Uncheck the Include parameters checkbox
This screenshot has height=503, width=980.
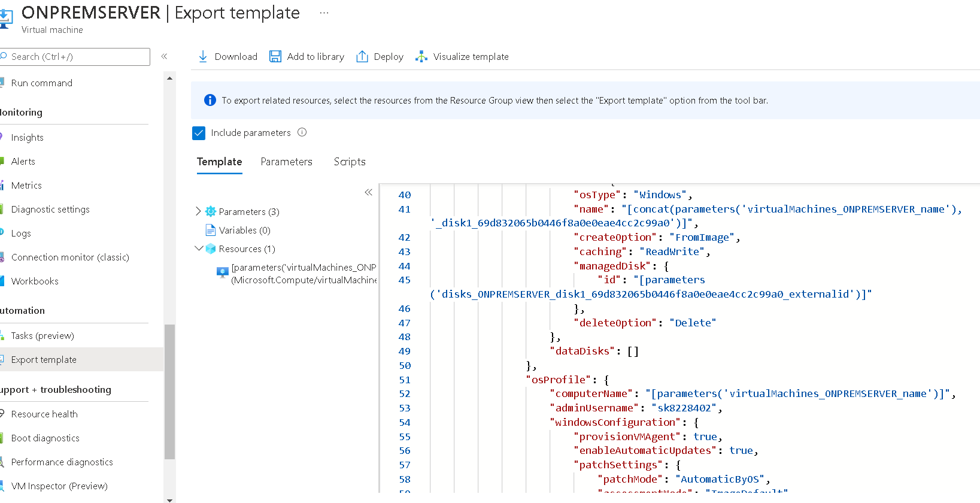pos(199,133)
